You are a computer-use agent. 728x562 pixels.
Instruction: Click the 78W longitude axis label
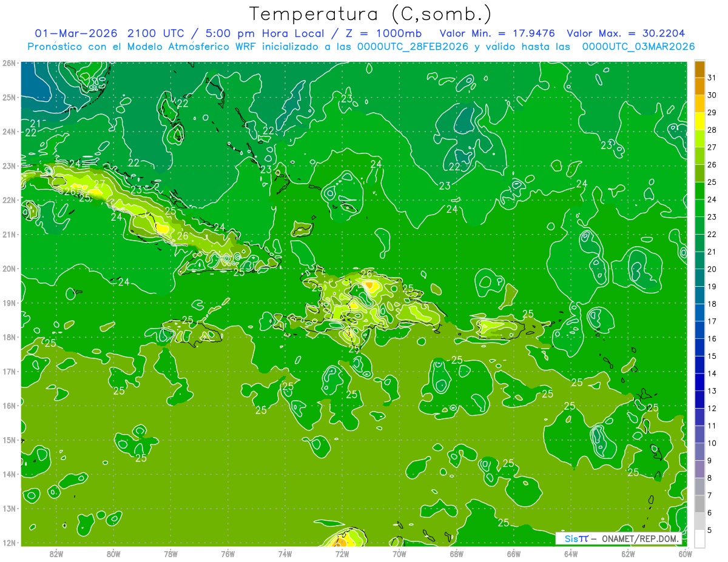pyautogui.click(x=170, y=554)
